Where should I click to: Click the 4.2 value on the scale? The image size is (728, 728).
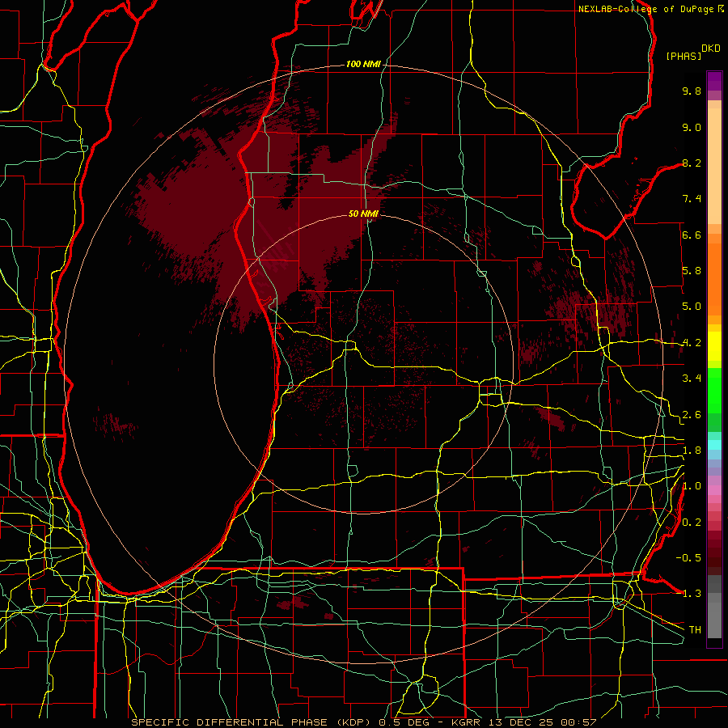pos(692,343)
